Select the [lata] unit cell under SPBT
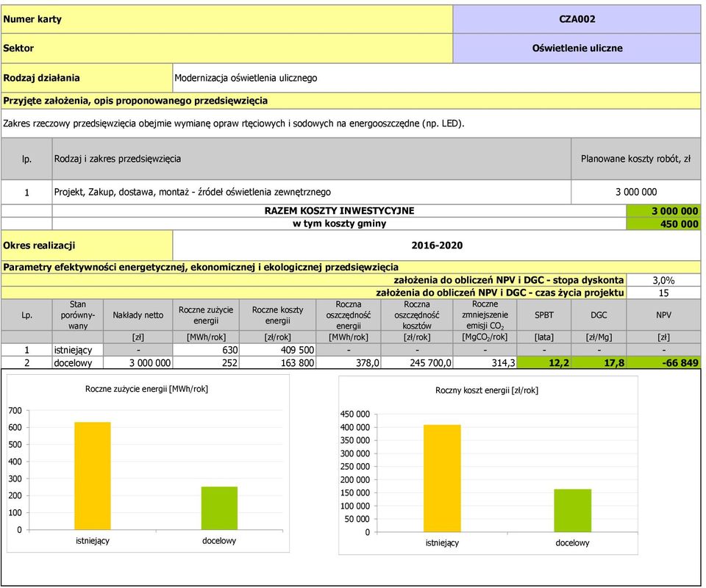 pos(544,337)
